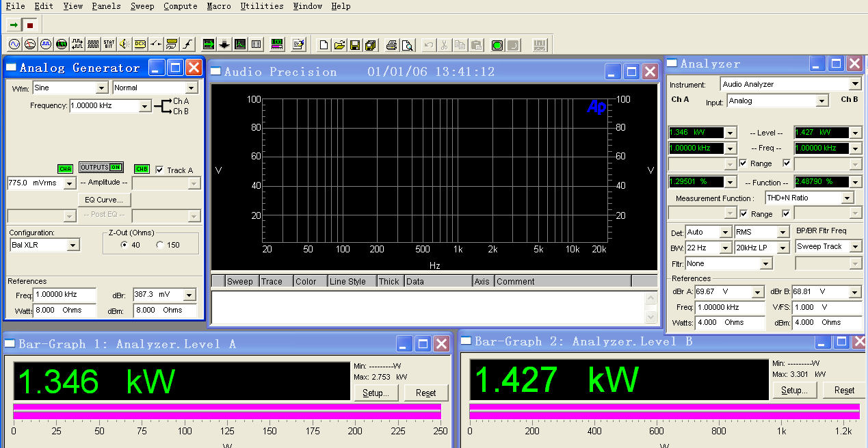
Task: Click Setup in Bar-Graph 1 Level A
Action: 376,393
